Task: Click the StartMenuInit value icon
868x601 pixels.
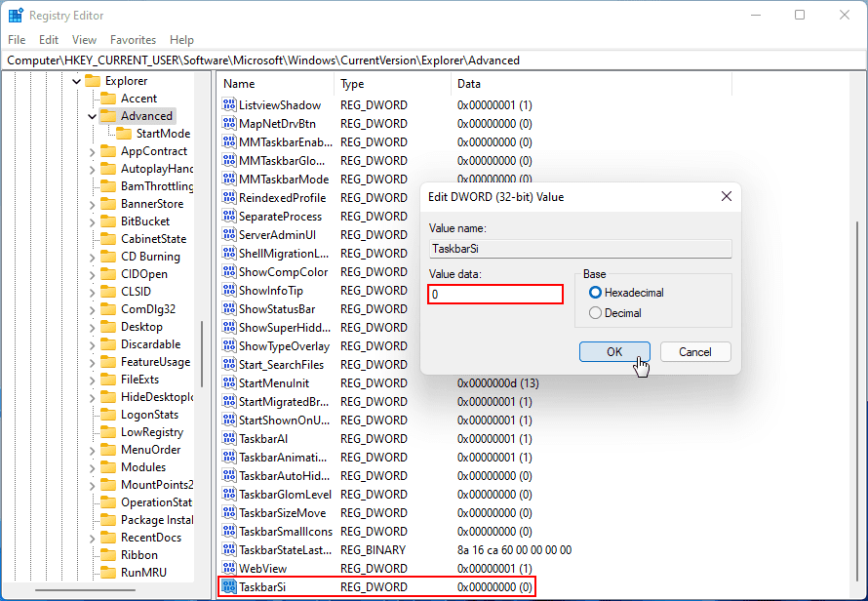Action: (228, 382)
